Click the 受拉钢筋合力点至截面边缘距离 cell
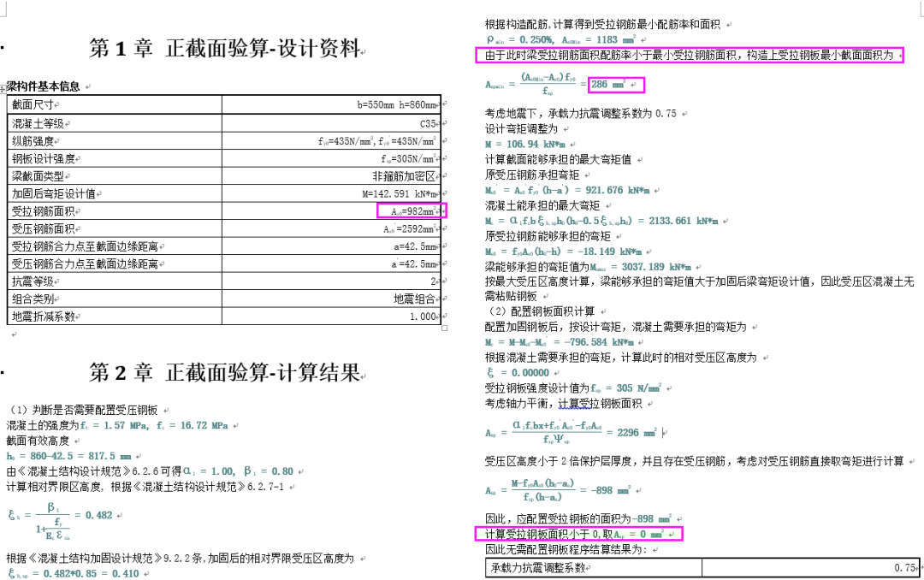The image size is (924, 580). pyautogui.click(x=115, y=246)
